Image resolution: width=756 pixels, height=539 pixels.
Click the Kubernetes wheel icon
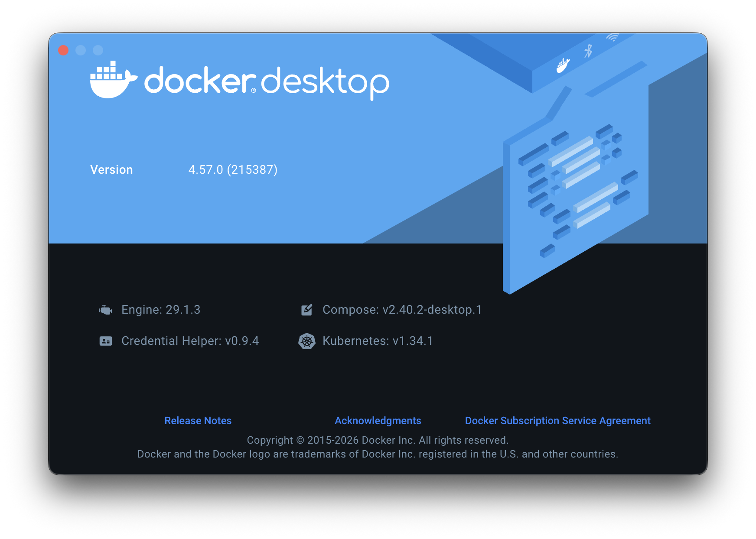click(307, 341)
